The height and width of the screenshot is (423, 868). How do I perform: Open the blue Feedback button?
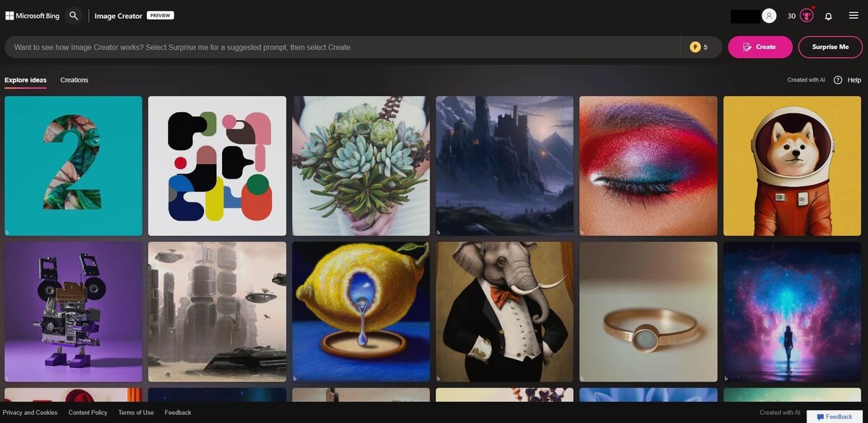pyautogui.click(x=835, y=416)
